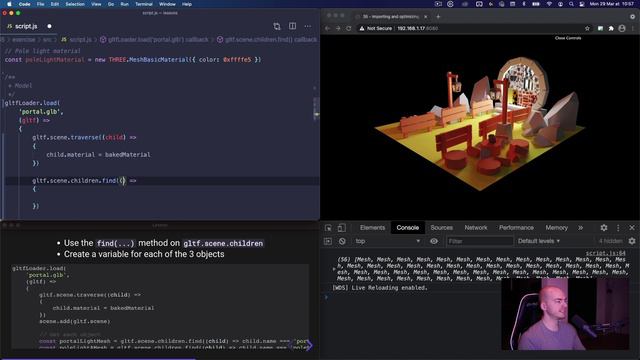640x360 pixels.
Task: Click the console prompt line
Action: click(x=412, y=297)
